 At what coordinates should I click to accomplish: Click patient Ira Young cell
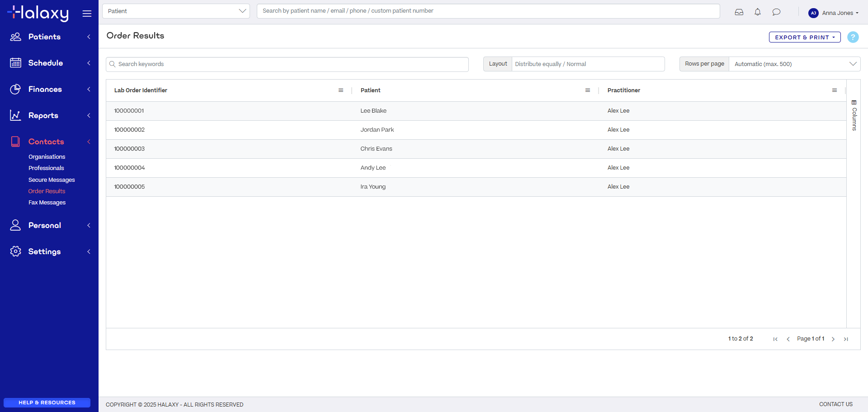[x=373, y=187]
